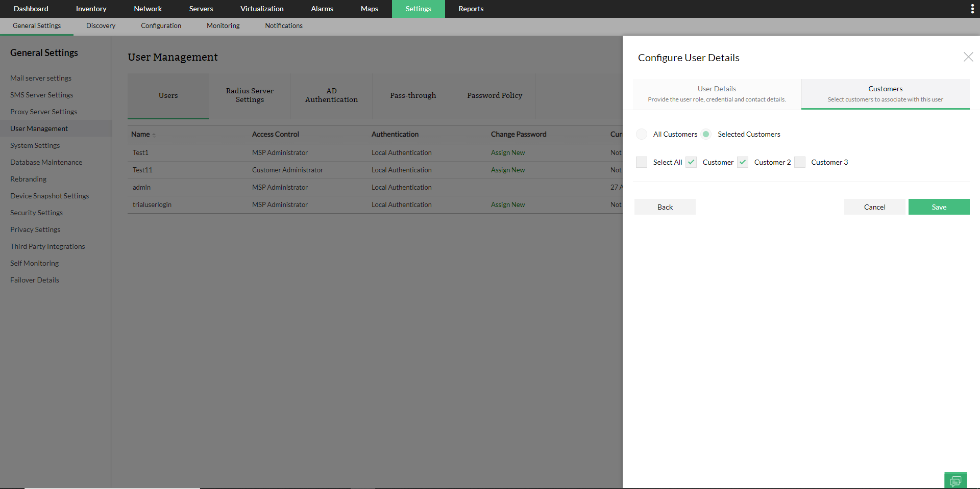Select the General Settings sub-tab

point(37,25)
